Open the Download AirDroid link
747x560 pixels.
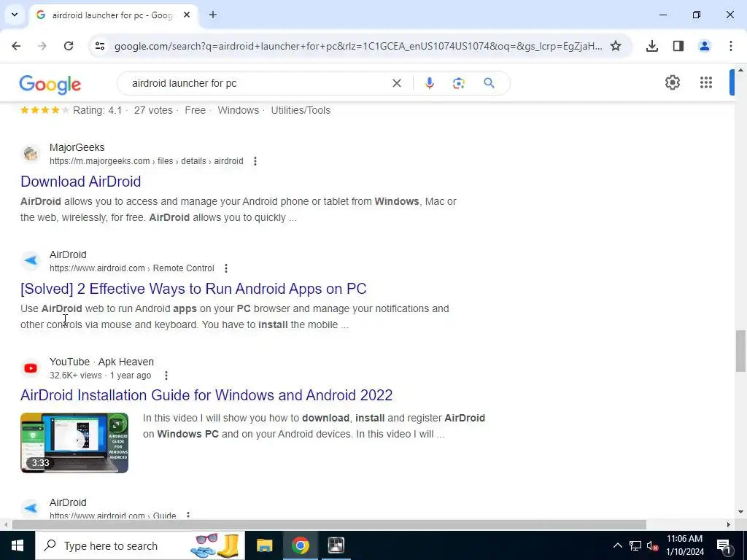80,182
